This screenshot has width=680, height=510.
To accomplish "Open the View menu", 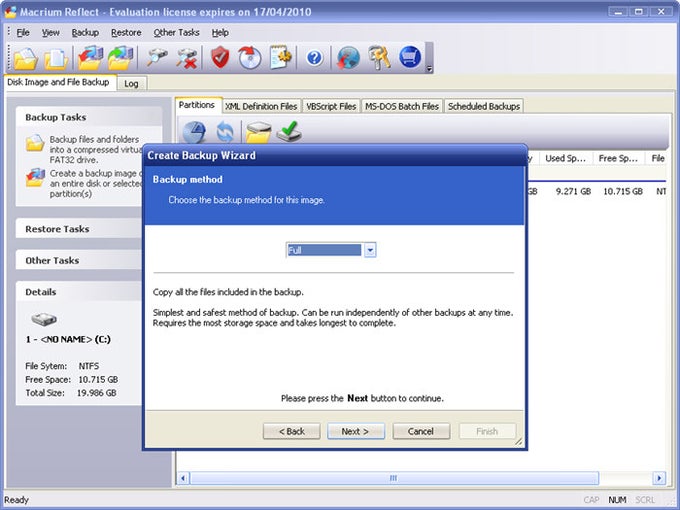I will click(51, 33).
